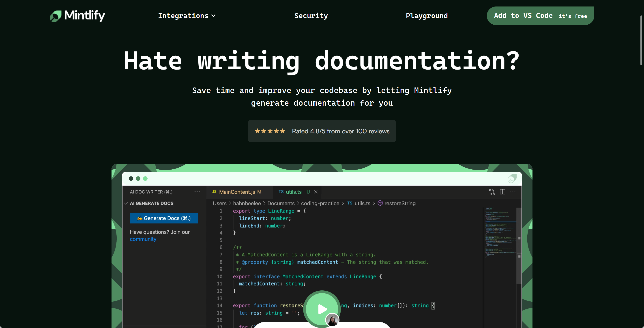Click 'lineEnd: number;' code line
This screenshot has height=328, width=644.
pyautogui.click(x=262, y=226)
